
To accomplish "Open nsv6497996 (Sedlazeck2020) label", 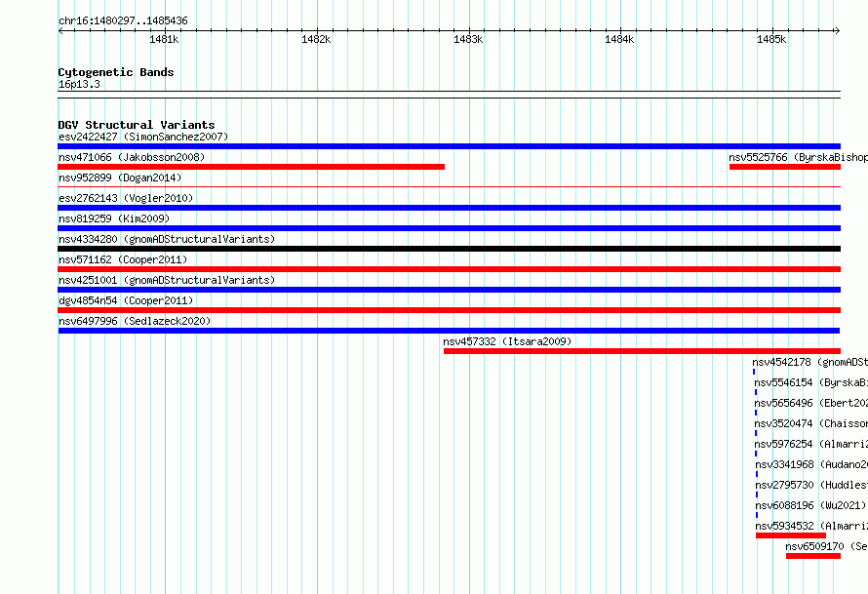I will (x=135, y=321).
